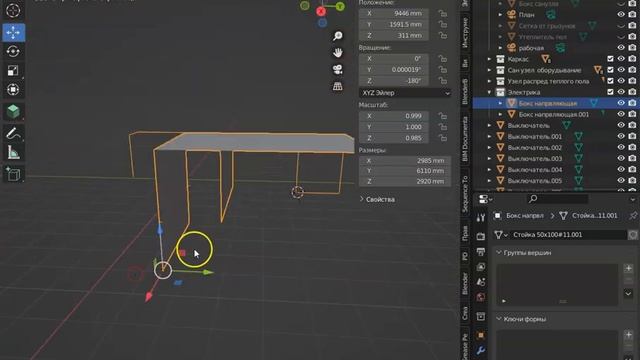Switch perspective/orthographic with grid icon

pos(338,86)
